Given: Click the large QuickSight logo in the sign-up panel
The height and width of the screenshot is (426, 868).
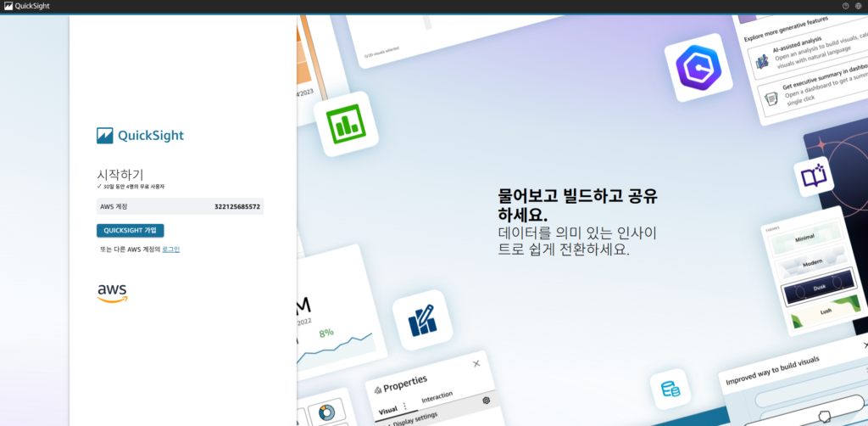Looking at the screenshot, I should [140, 136].
